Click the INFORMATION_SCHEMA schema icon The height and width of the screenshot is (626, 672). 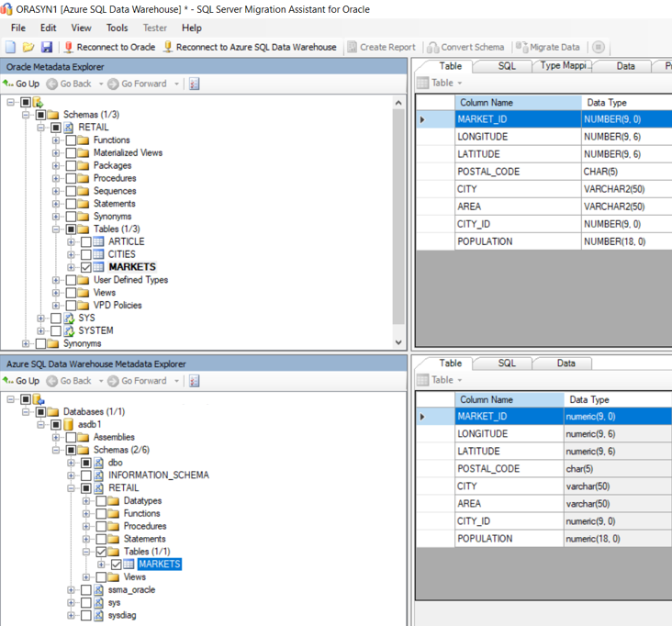point(98,475)
